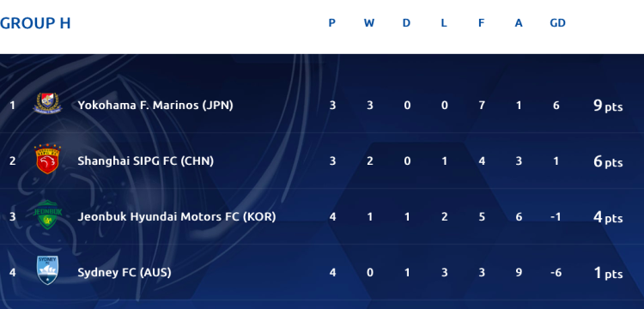Screen dimensions: 644x309
Task: Click Shanghai SIPG's 6 pts total
Action: click(608, 161)
